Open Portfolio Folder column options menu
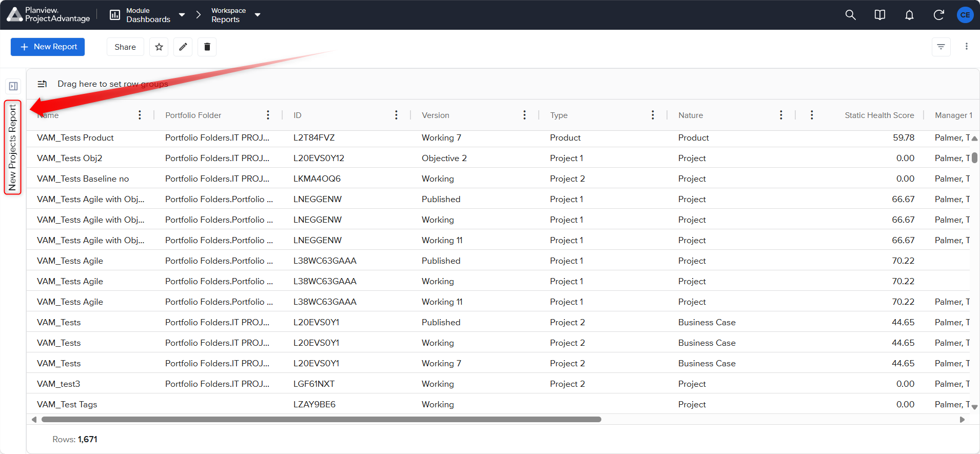This screenshot has height=454, width=980. tap(268, 115)
